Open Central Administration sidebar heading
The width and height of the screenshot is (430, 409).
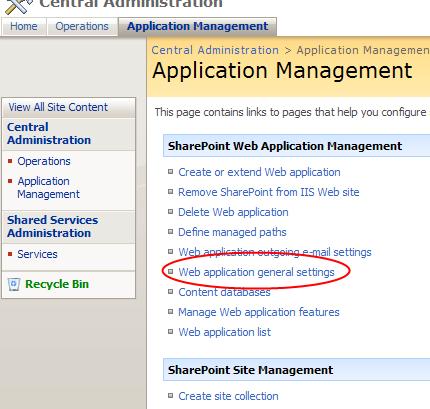pos(49,133)
